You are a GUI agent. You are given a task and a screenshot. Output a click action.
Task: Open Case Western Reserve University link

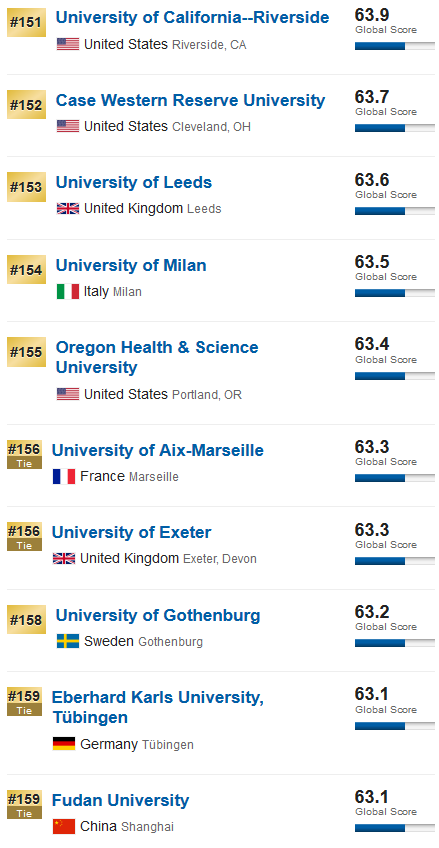[x=190, y=100]
